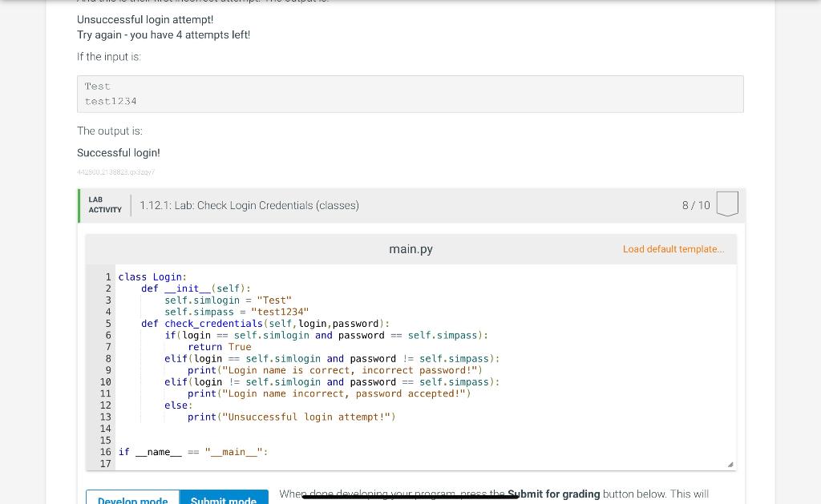The image size is (821, 504).
Task: Click the 'if(login == self.simlogin' line 6
Action: point(326,336)
